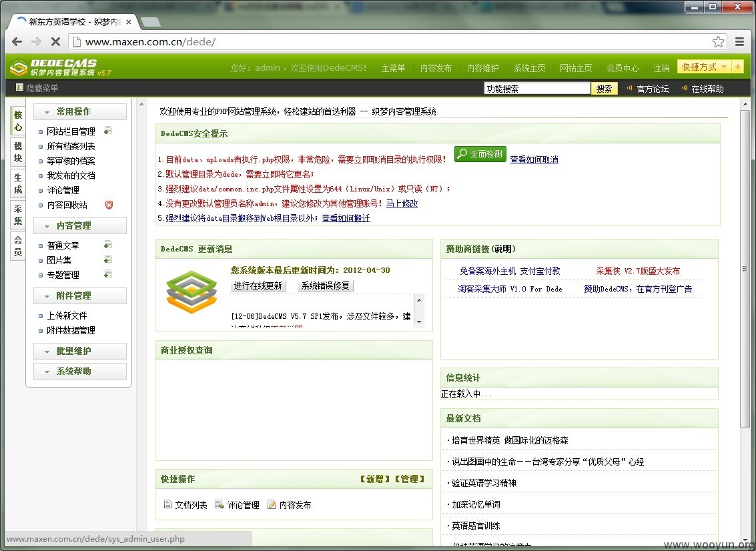
Task: Select the 模块 vertical tab
Action: point(18,152)
